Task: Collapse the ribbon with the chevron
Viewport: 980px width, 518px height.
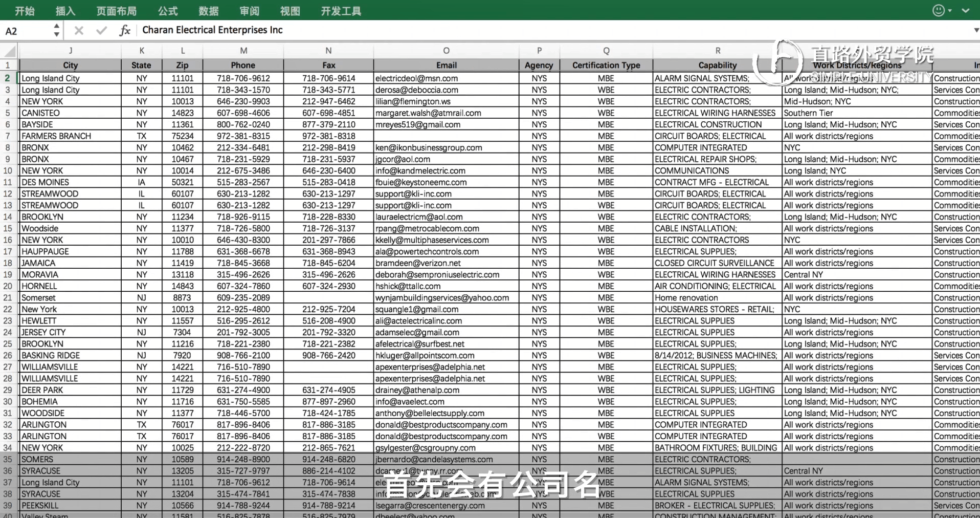Action: click(x=966, y=10)
